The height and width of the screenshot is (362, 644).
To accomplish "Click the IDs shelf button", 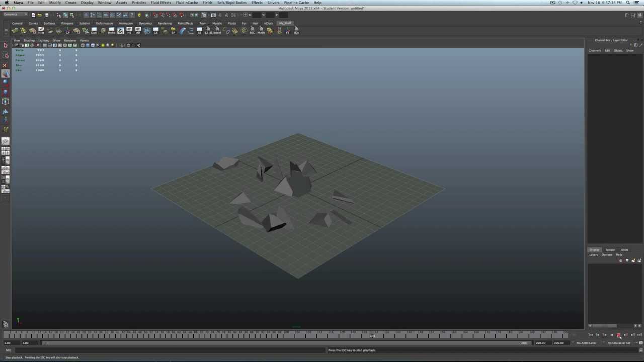I will tap(296, 31).
